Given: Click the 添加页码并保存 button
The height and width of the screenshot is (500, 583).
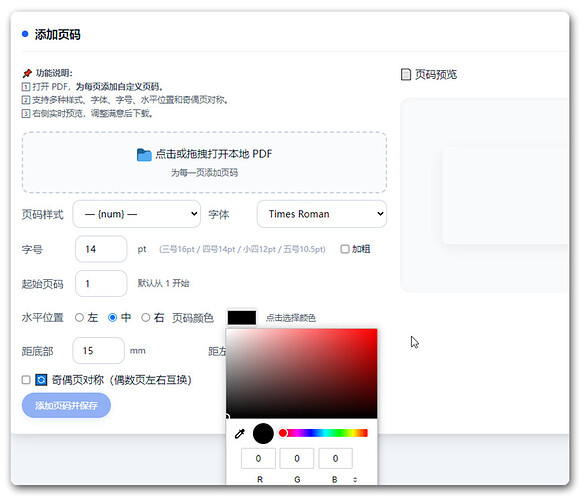Looking at the screenshot, I should pyautogui.click(x=66, y=405).
